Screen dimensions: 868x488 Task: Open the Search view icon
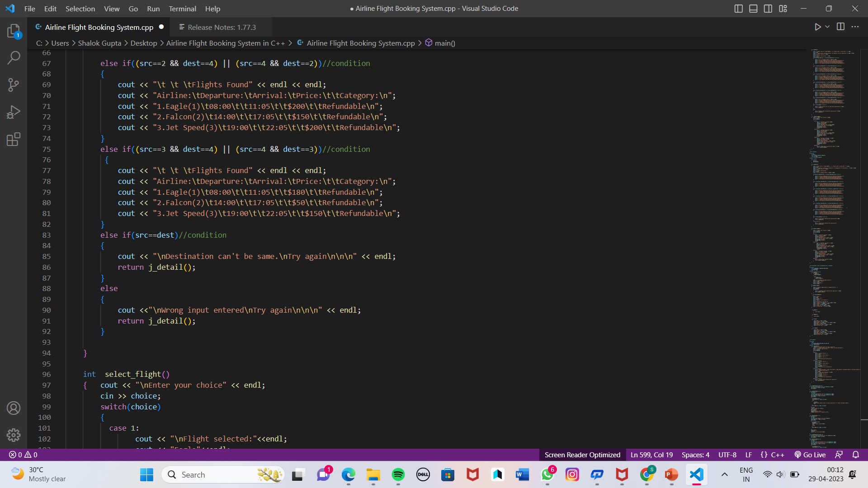click(14, 58)
